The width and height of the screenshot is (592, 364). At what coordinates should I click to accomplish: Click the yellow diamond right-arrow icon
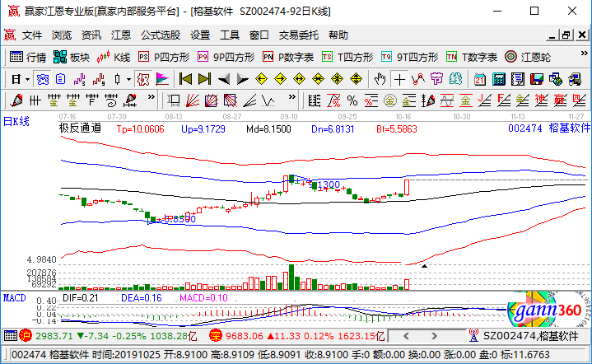point(280,80)
